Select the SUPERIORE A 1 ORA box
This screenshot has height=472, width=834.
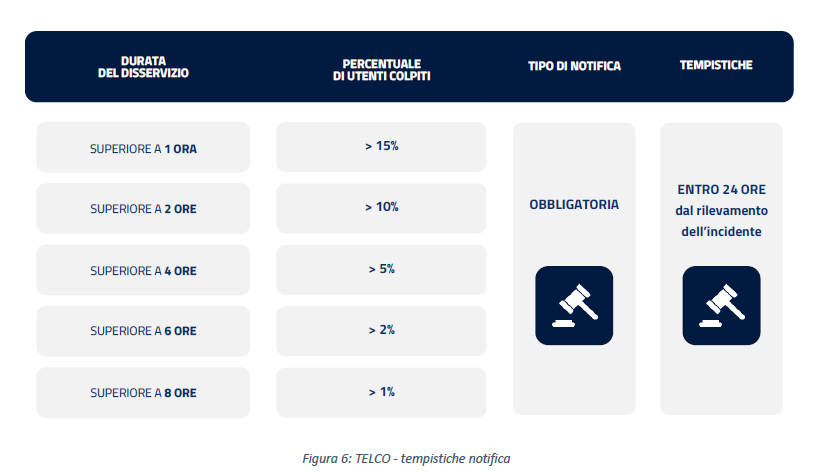pos(143,148)
